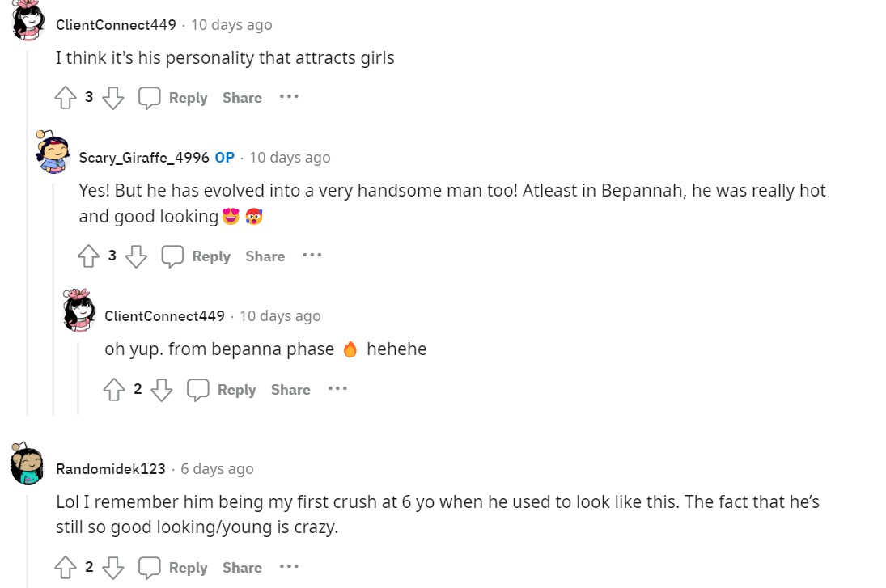
Task: Share Randomidek123's comment
Action: point(242,568)
